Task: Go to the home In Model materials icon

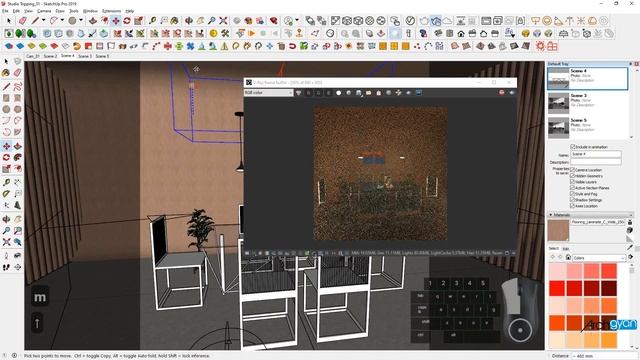Action: pos(568,257)
